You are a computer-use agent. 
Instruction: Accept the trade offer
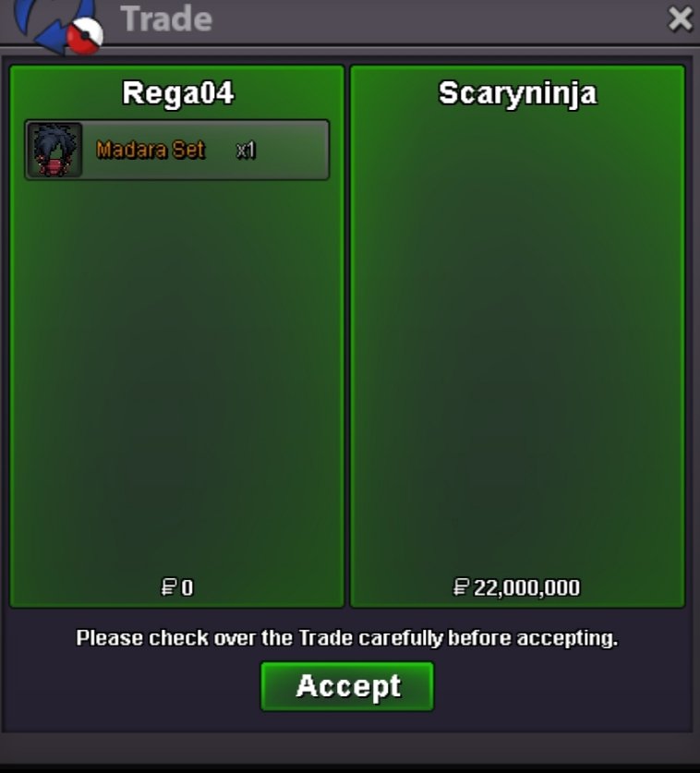(347, 686)
